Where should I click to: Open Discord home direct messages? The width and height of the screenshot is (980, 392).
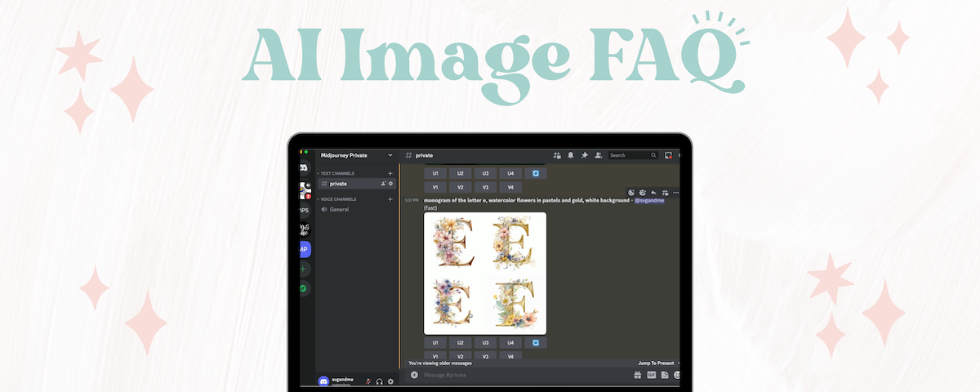tap(304, 167)
